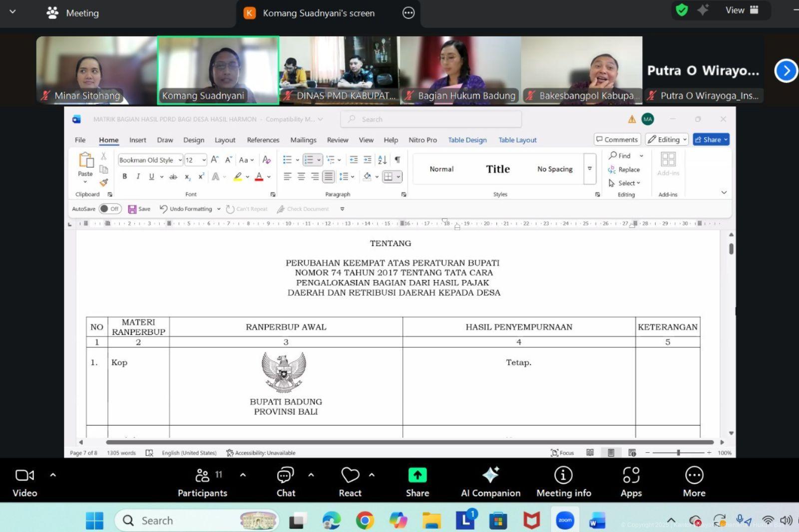Click the green Share screen icon
The image size is (799, 532).
click(417, 476)
